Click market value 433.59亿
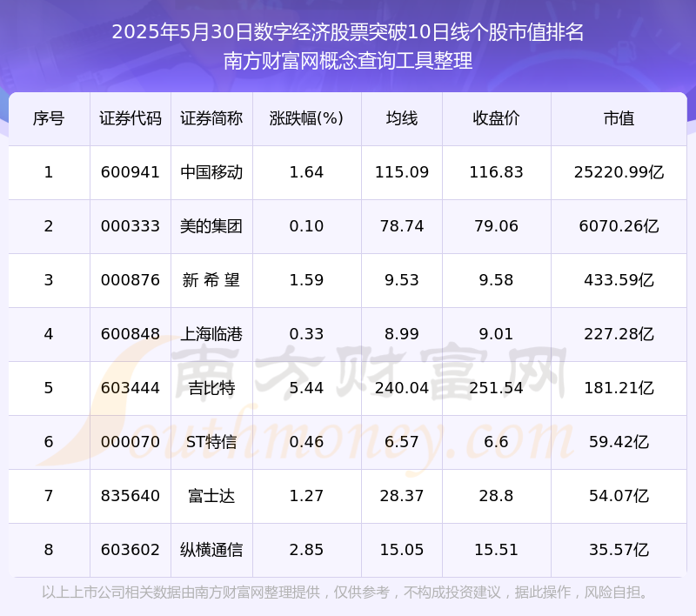 coord(619,280)
